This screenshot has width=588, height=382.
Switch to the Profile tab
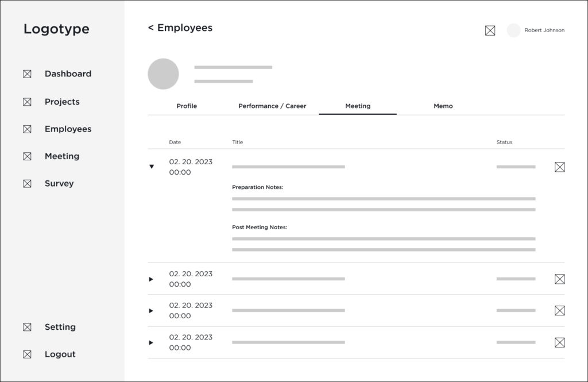pyautogui.click(x=187, y=106)
